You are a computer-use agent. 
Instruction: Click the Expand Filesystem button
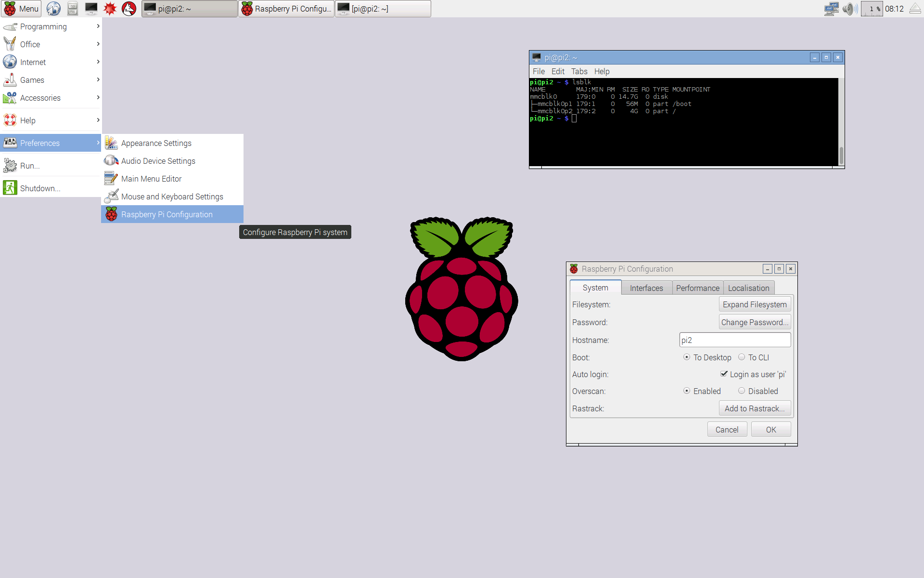[x=755, y=304]
